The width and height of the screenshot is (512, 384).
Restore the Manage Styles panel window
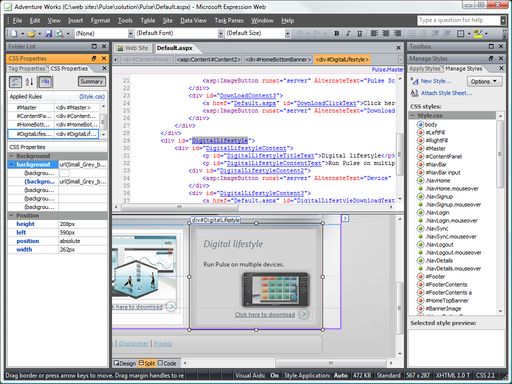point(491,58)
